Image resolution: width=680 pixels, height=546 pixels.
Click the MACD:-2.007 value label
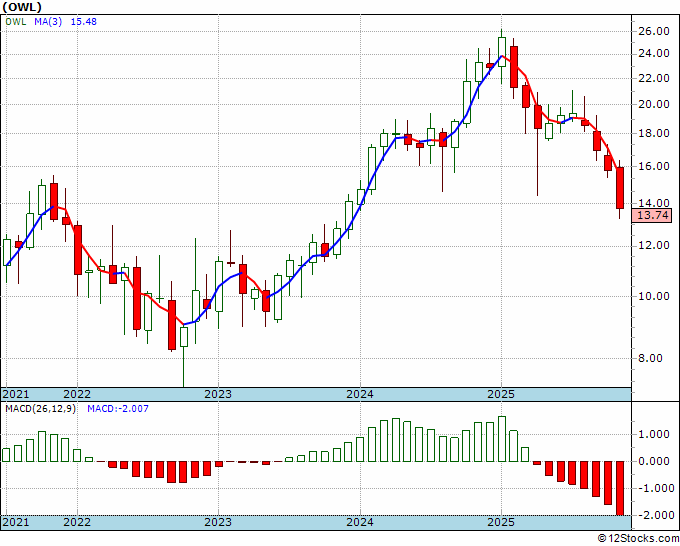(118, 409)
